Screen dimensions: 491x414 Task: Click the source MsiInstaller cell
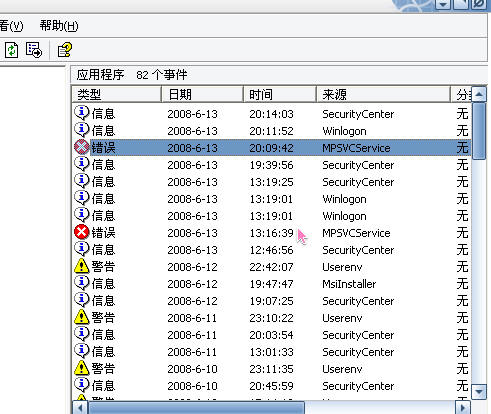pyautogui.click(x=349, y=284)
